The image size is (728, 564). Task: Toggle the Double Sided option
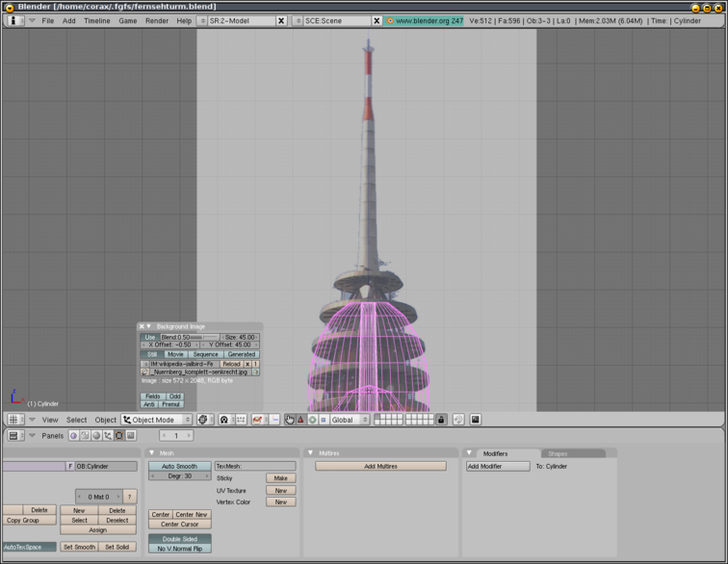[x=180, y=539]
